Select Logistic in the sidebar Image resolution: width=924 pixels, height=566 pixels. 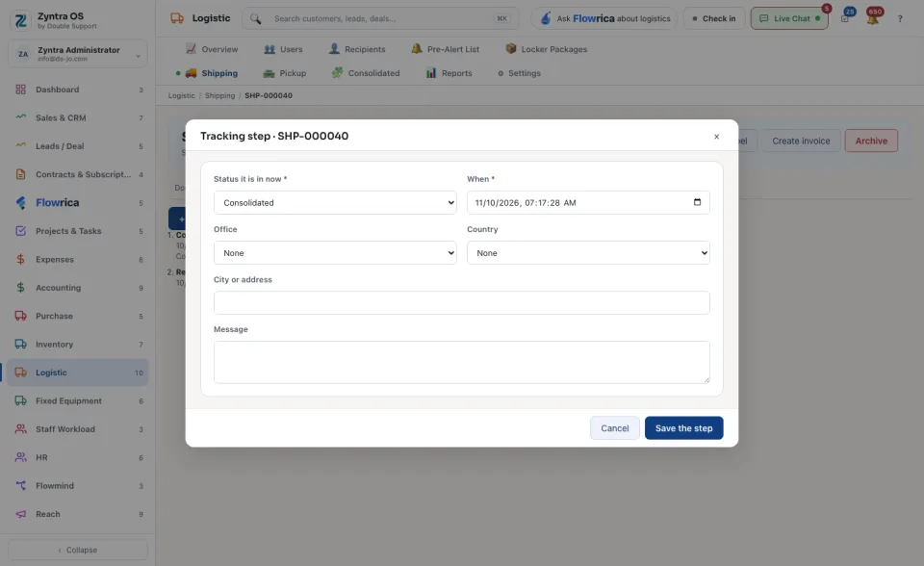(x=78, y=373)
